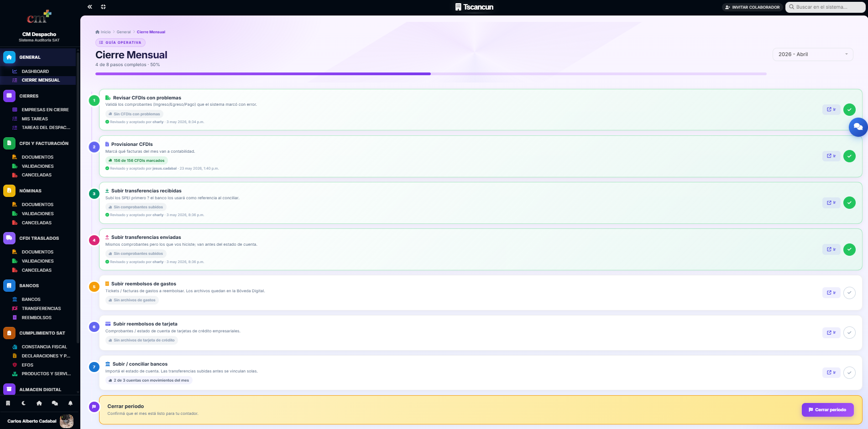
Task: Open notifications bell icon
Action: point(70,403)
